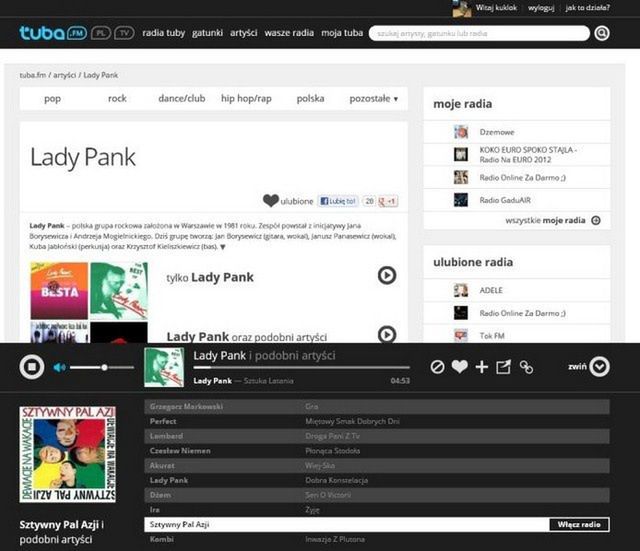Switch to the TV badge

tap(124, 33)
